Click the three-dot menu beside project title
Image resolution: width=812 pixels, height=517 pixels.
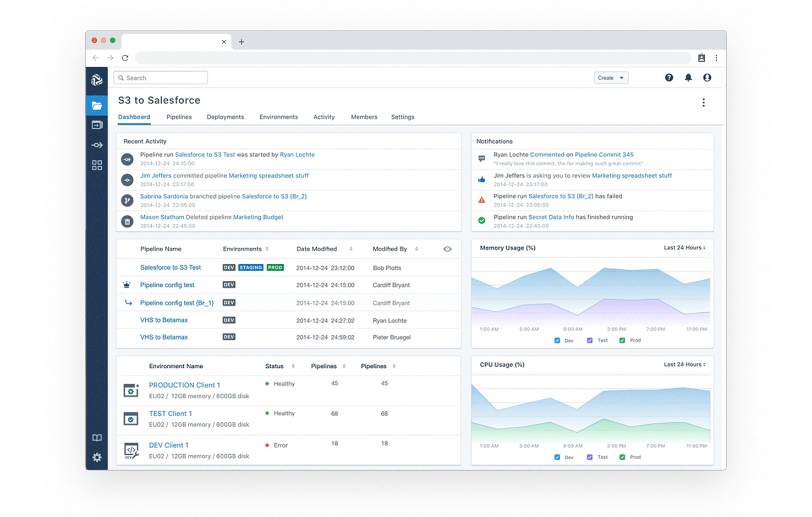703,102
